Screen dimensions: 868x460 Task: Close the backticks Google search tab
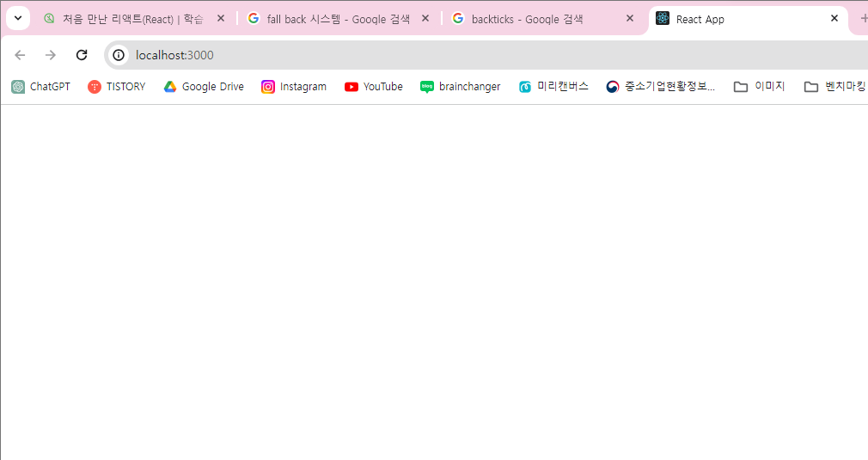[x=630, y=19]
